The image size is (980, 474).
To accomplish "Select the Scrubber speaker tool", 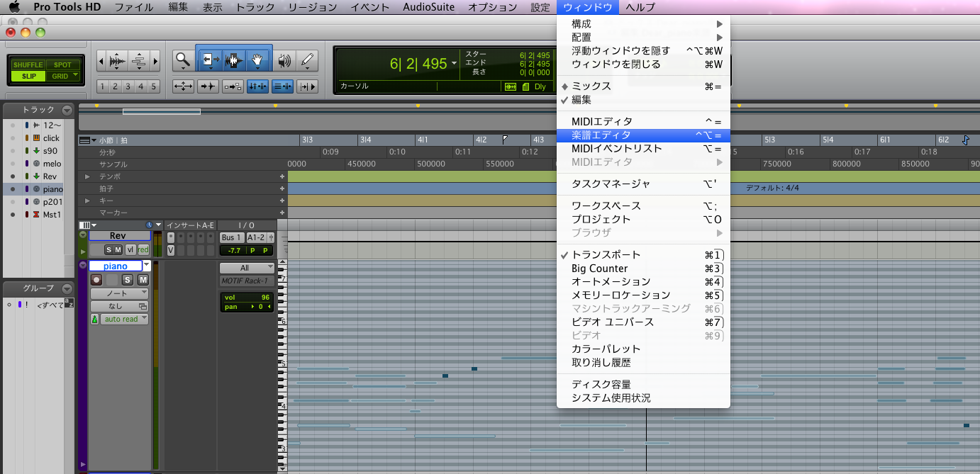I will pos(285,60).
